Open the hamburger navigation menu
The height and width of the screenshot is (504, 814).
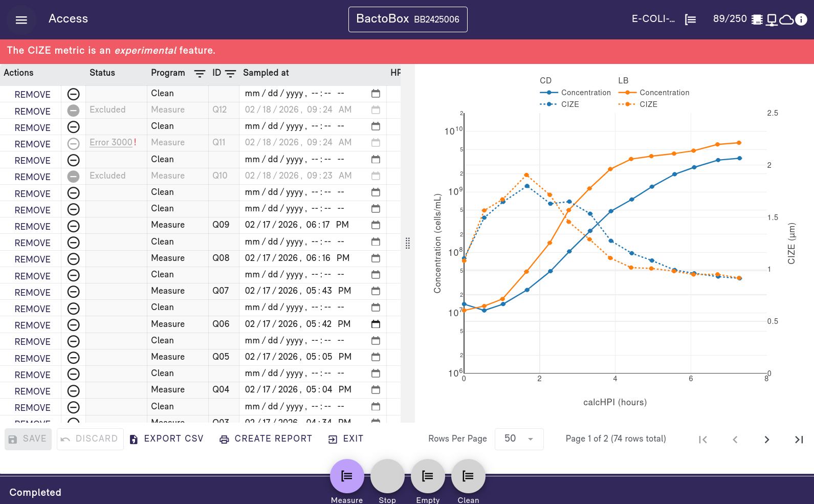point(21,20)
